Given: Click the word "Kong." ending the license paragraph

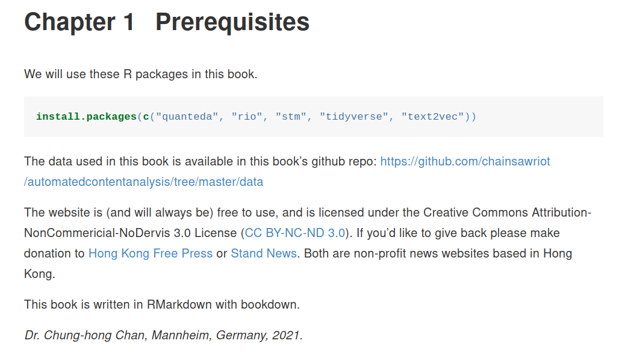Looking at the screenshot, I should tap(40, 274).
